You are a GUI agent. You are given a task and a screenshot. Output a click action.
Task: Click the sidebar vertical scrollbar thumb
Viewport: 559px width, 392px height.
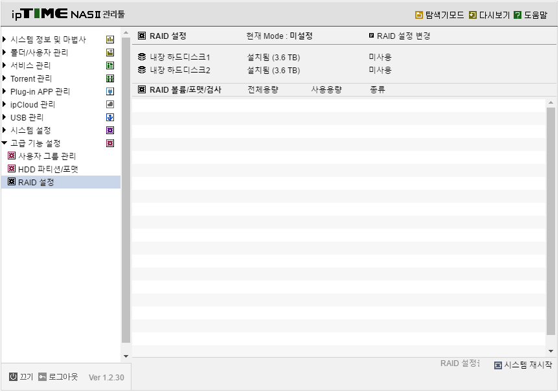[126, 190]
